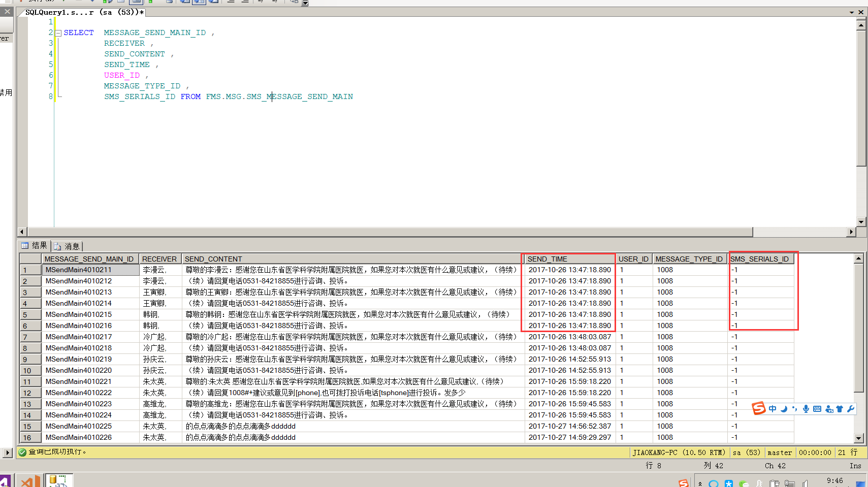Click the left-panel scroll right arrow
Screen dimensions: 868x487
pyautogui.click(x=7, y=452)
